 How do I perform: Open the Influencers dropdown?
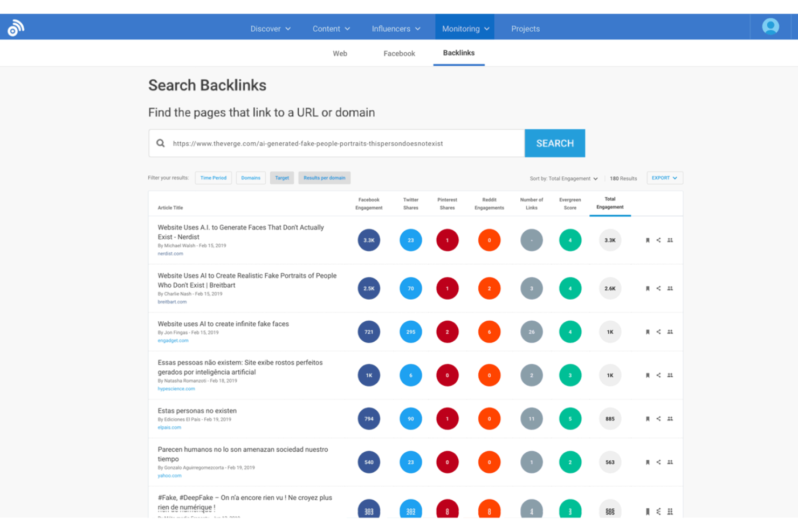(x=396, y=28)
